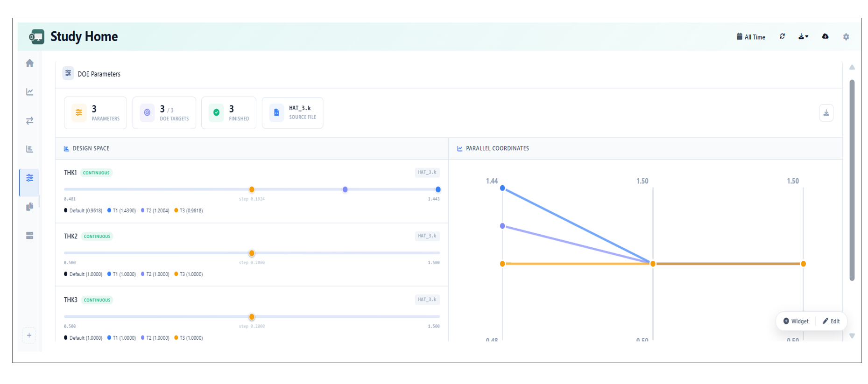The image size is (868, 384).
Task: Click the DOE panel download button
Action: point(826,113)
